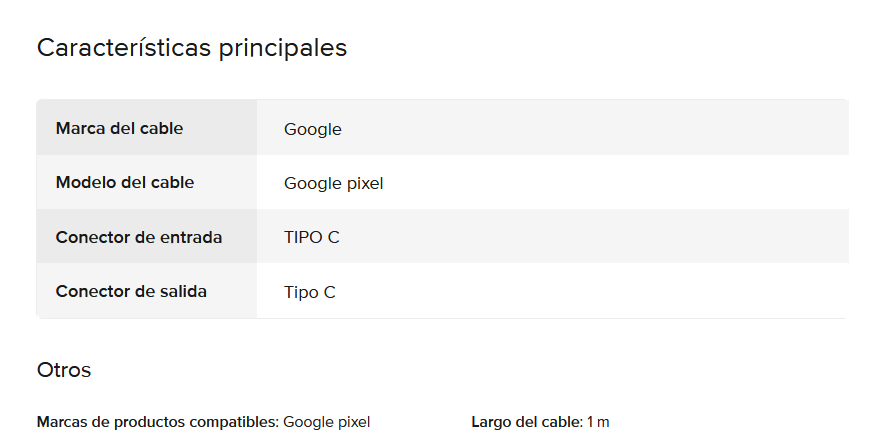Click the word Características in heading
Screen dimensions: 883x447
click(124, 47)
